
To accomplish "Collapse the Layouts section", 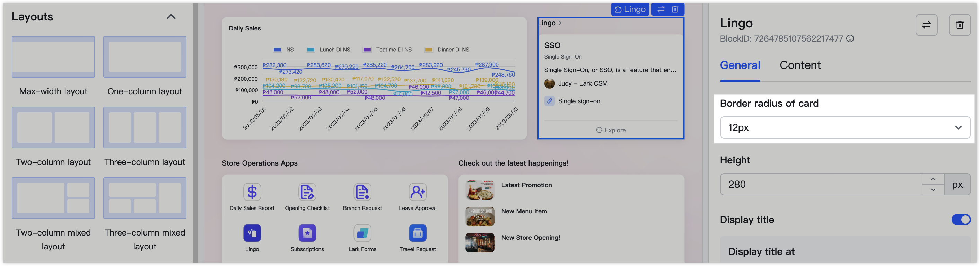I will point(171,17).
